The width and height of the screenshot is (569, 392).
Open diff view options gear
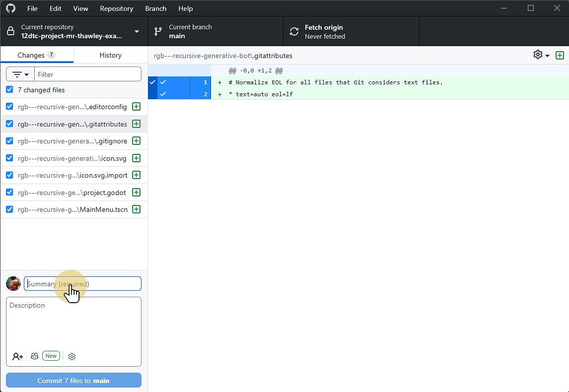pyautogui.click(x=537, y=55)
